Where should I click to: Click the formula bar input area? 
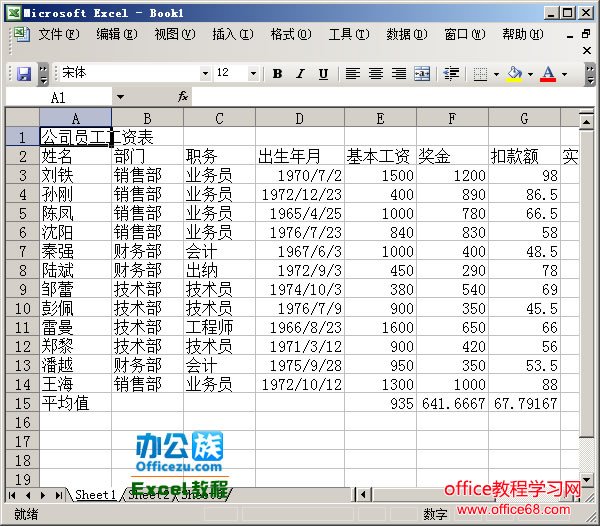point(392,97)
